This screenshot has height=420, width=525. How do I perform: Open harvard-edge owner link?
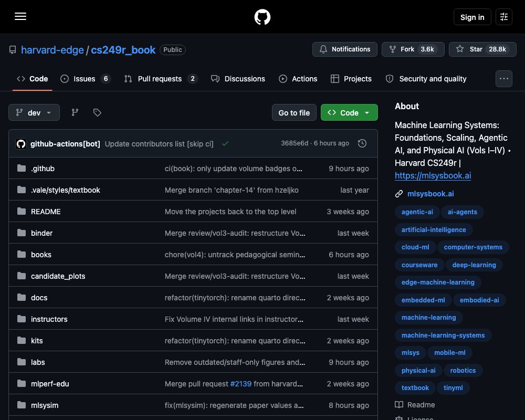point(52,50)
